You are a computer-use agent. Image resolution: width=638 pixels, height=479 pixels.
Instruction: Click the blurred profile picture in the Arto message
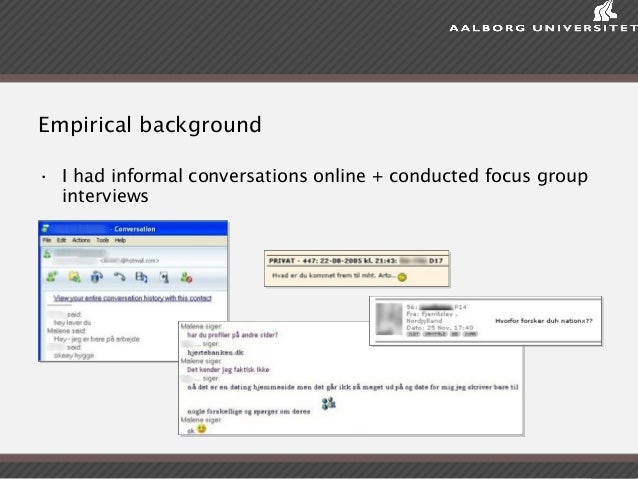click(x=389, y=319)
